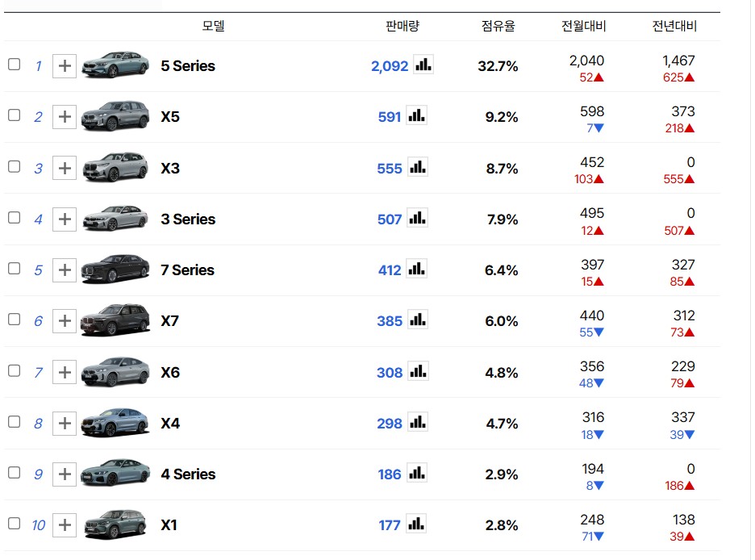Expand X3 row with plus button
The image size is (755, 560).
pos(65,168)
